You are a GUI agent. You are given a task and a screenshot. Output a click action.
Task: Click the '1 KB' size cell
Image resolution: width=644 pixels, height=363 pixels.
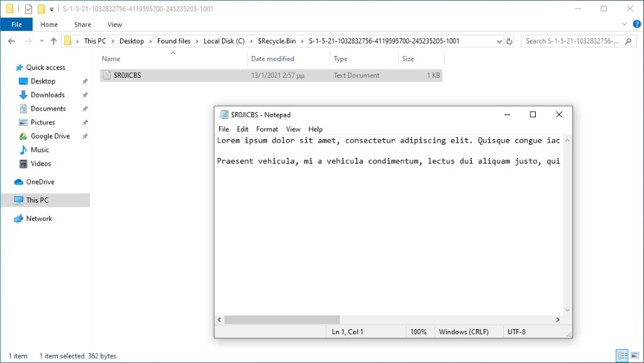click(x=433, y=75)
